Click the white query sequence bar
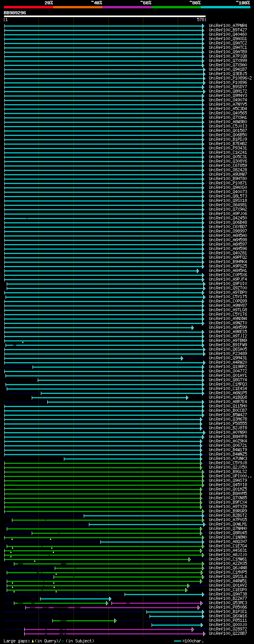 [105, 16]
